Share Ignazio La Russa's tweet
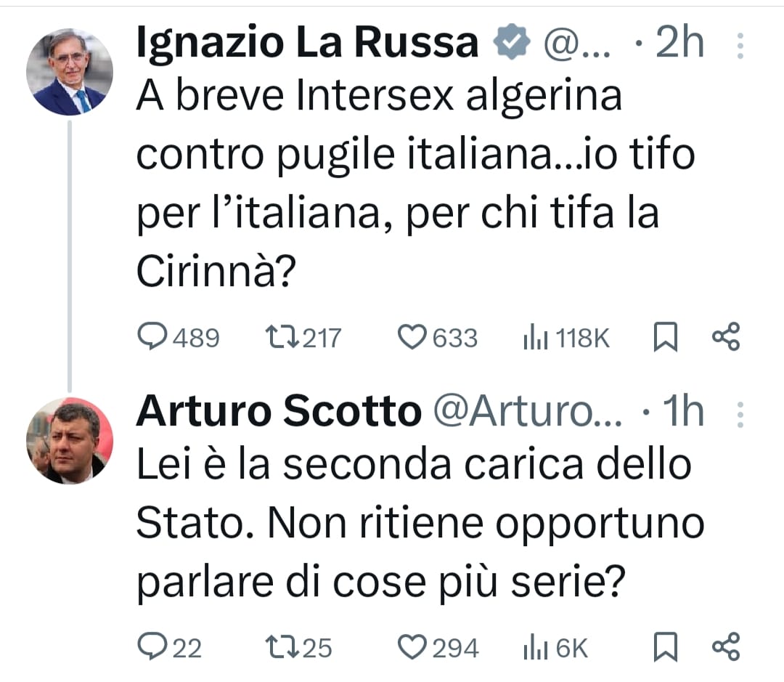The image size is (784, 682). point(725,338)
